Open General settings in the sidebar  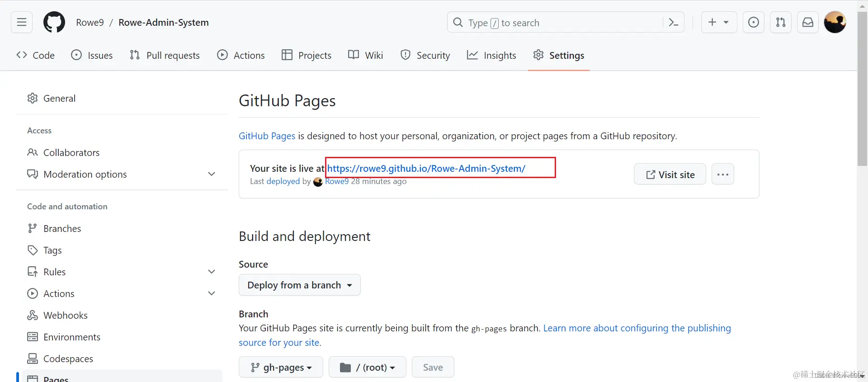point(122,98)
